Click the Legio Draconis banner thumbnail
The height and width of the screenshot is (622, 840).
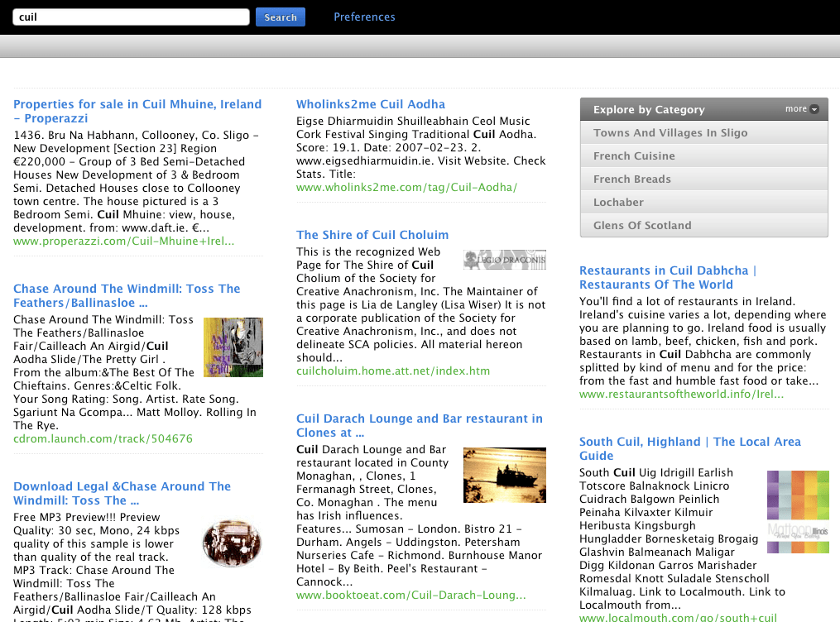click(505, 260)
